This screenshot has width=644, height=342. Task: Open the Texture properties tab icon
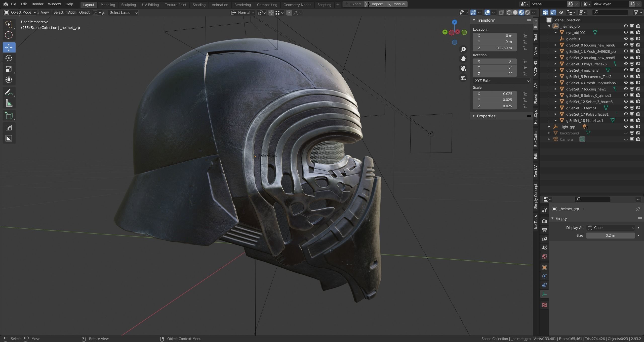[x=544, y=305]
